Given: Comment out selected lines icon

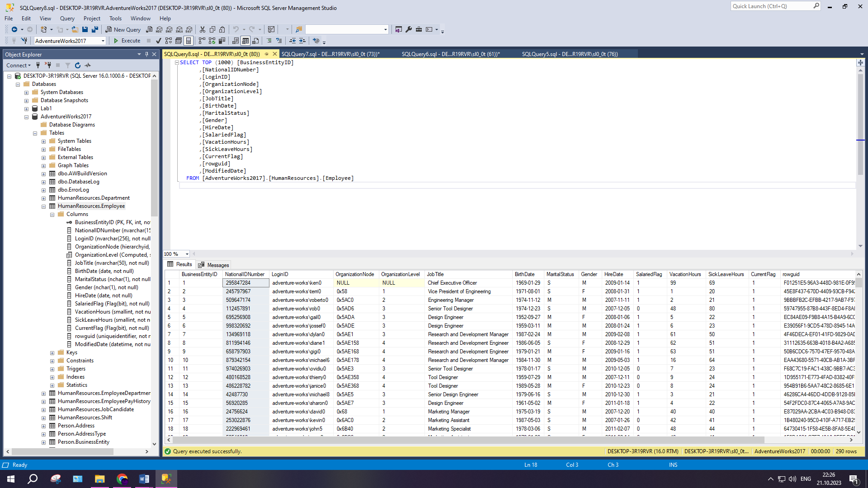Looking at the screenshot, I should pyautogui.click(x=269, y=41).
